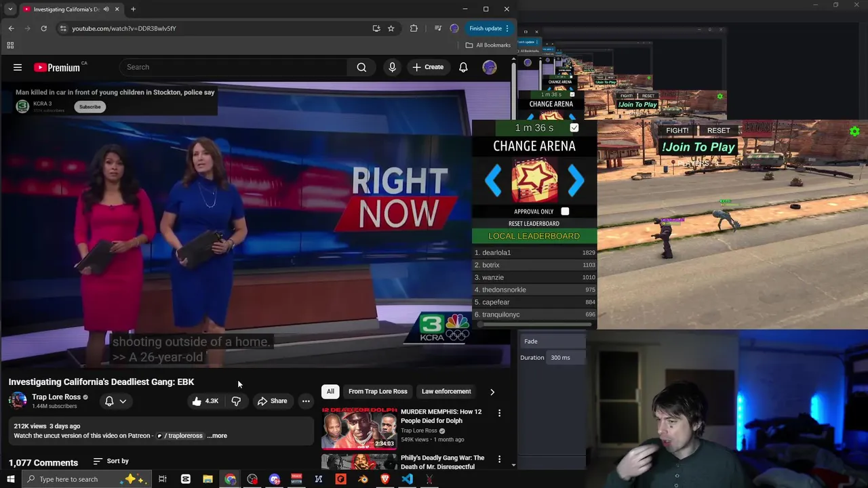Image resolution: width=868 pixels, height=488 pixels.
Task: Toggle the timer checkbox beside 1 m 36 s
Action: (574, 128)
